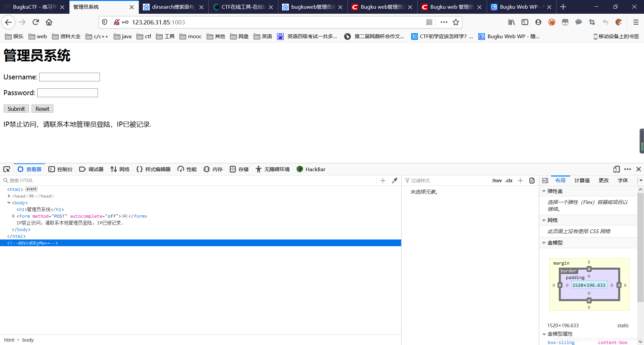Close the 管理员系统 tab
This screenshot has width=644, height=345.
131,7
